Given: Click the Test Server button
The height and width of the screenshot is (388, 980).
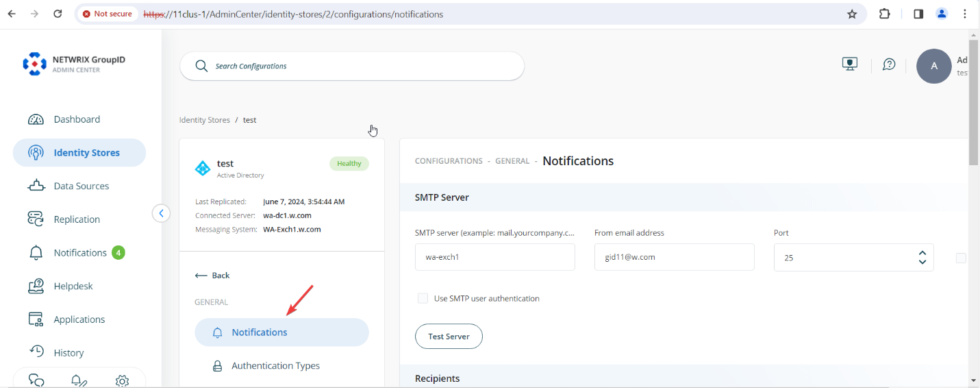Looking at the screenshot, I should [449, 337].
